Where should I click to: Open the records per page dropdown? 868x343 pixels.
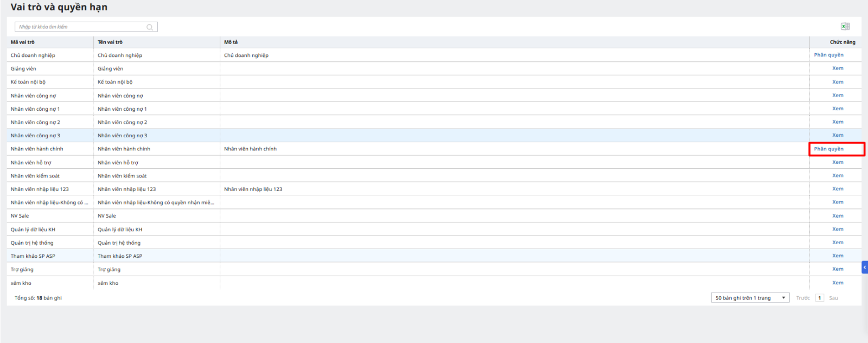click(750, 298)
